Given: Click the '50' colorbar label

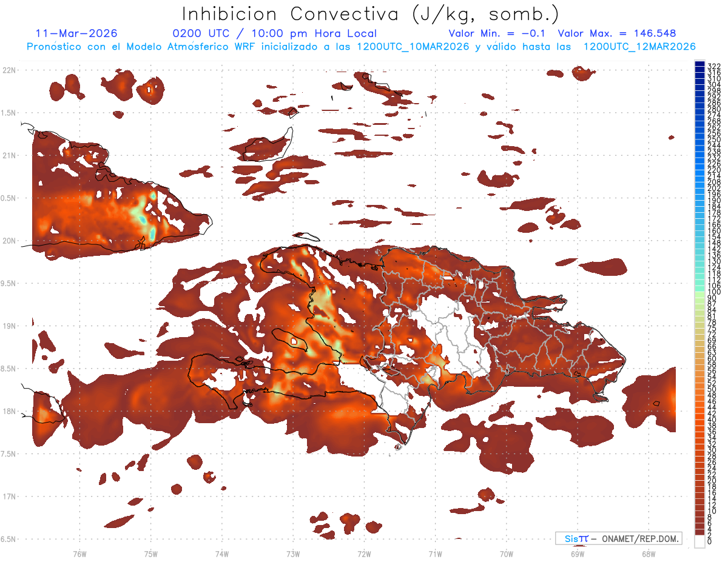Looking at the screenshot, I should (x=712, y=389).
